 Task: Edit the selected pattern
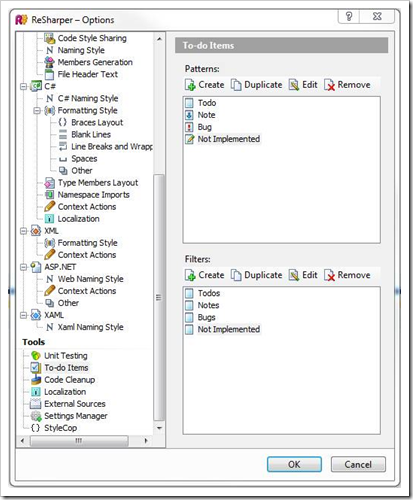coord(303,85)
